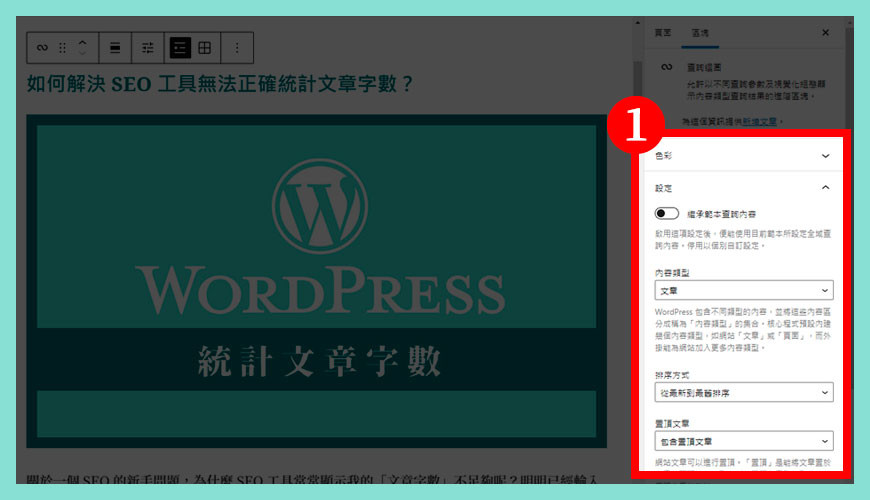
Task: Open the 內容類型 dropdown showing 文章
Action: tap(744, 291)
